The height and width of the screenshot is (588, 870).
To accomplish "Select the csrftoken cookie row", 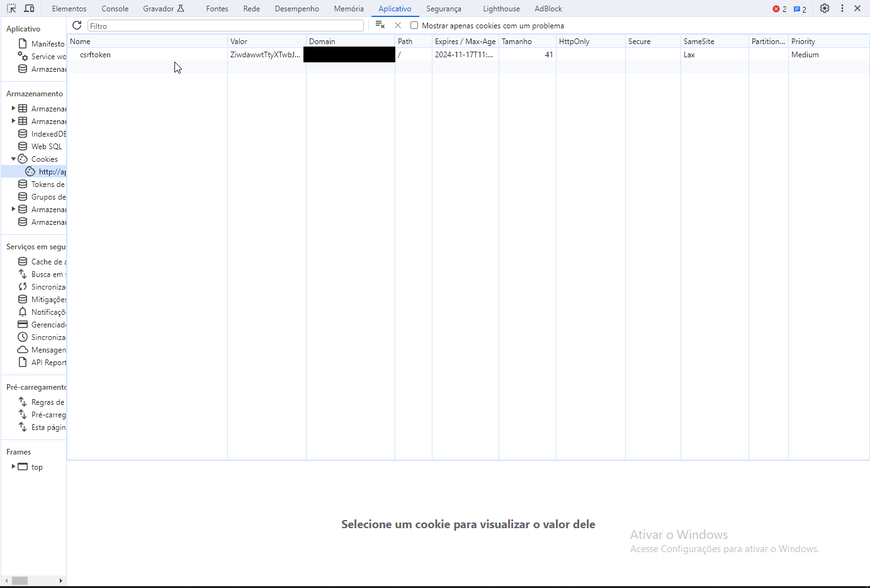I will (468, 54).
